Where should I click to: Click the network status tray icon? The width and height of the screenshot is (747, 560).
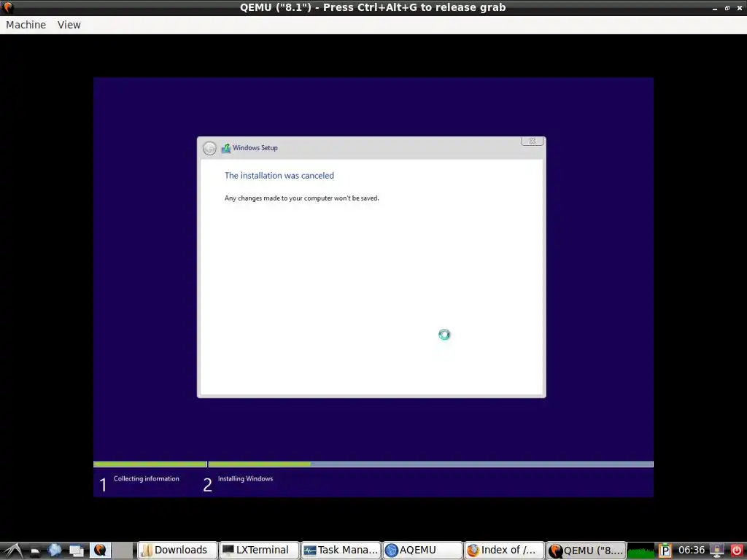pyautogui.click(x=717, y=551)
